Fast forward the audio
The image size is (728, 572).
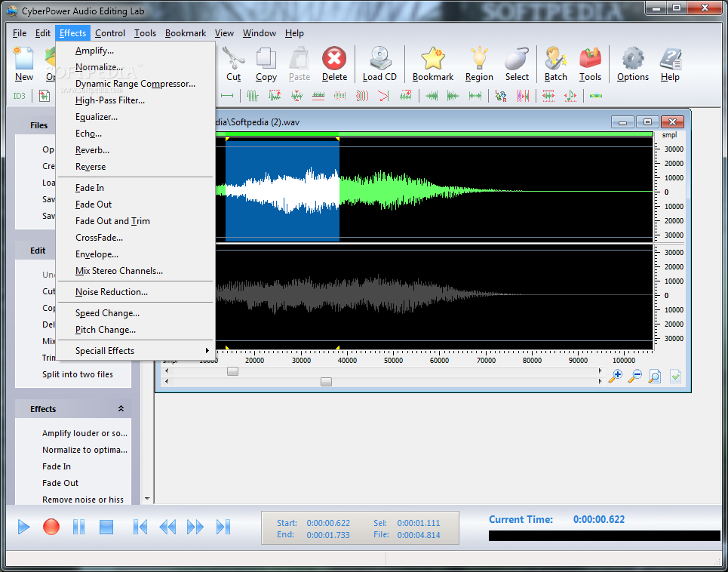coord(195,527)
